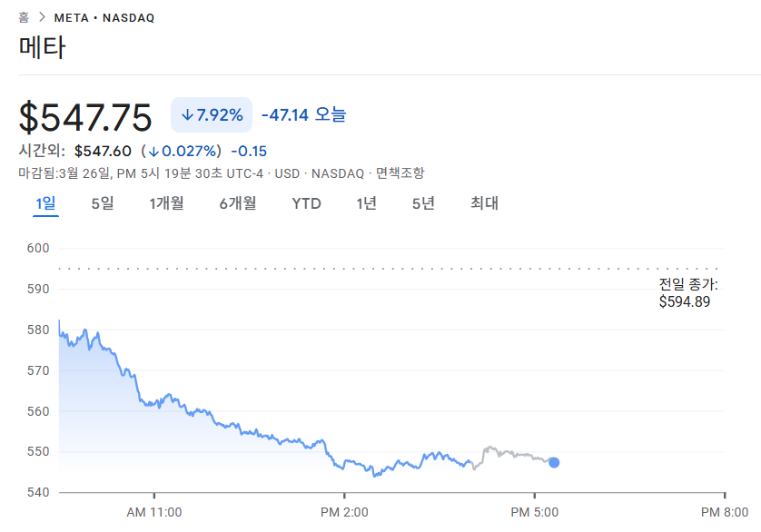The height and width of the screenshot is (532, 761).
Task: Show the 1년 chart range
Action: point(366,203)
